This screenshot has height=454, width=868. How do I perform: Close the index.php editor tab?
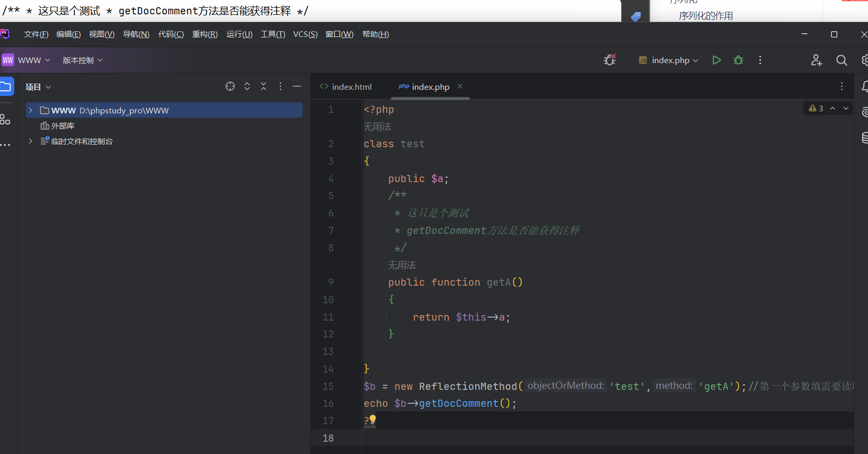[460, 86]
